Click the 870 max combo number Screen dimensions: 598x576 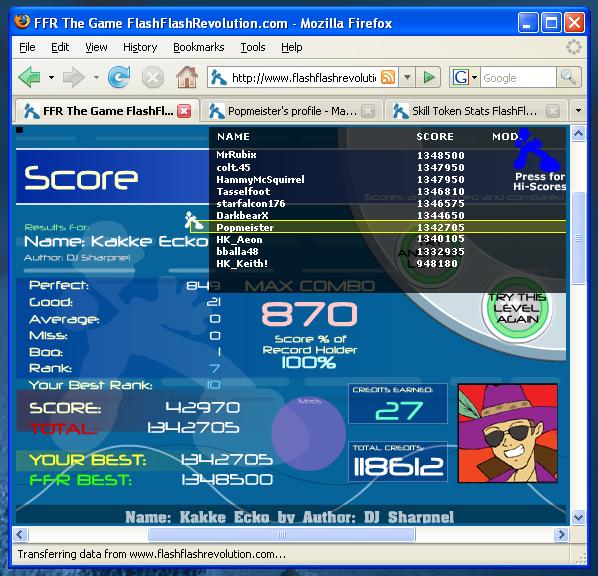(309, 314)
